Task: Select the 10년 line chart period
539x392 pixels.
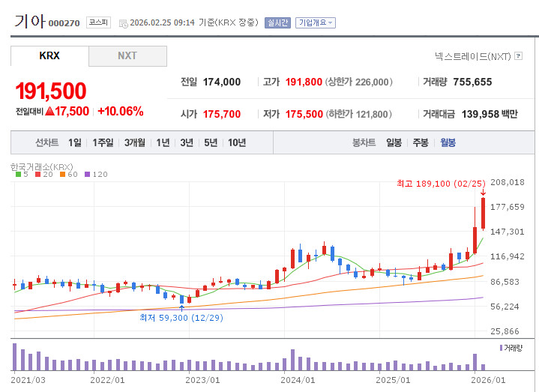Action: [x=237, y=142]
